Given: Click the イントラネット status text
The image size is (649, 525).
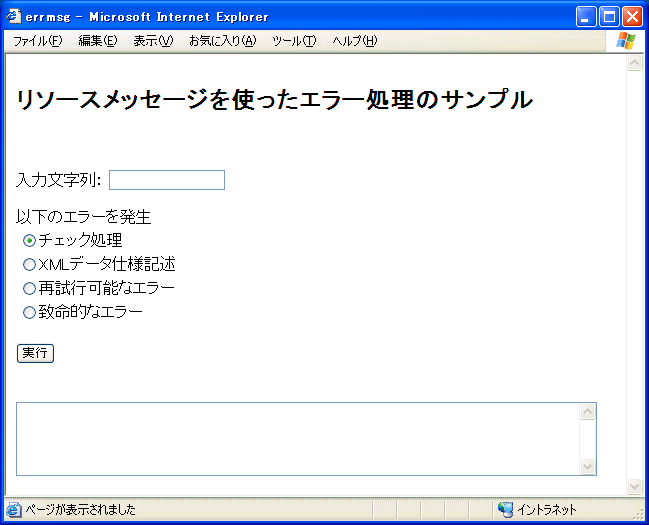Looking at the screenshot, I should [x=547, y=510].
